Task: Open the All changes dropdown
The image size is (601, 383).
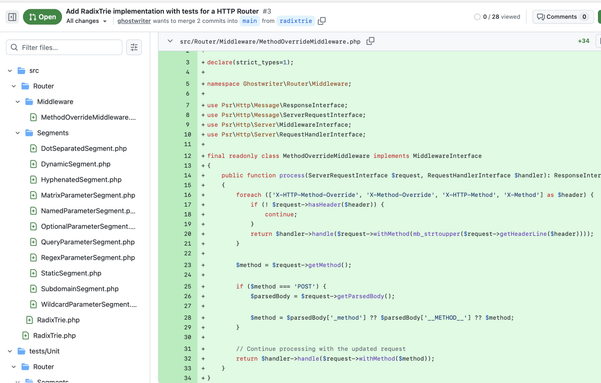Action: (x=86, y=21)
